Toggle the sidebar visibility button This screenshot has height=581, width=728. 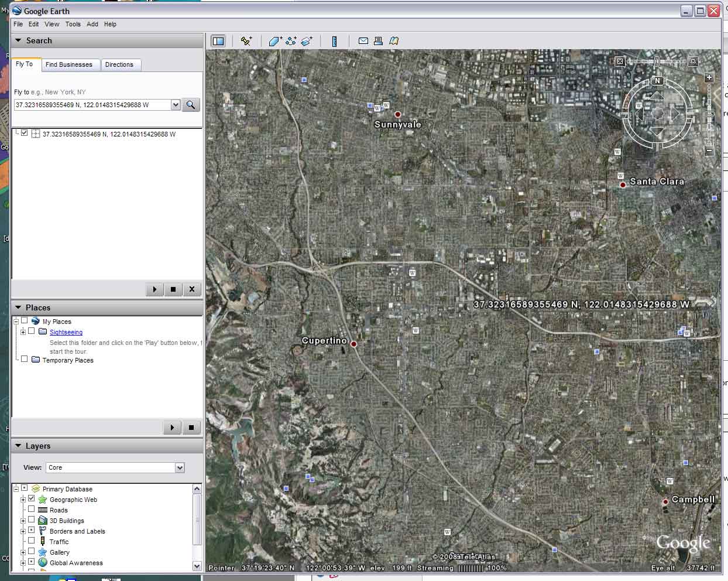[x=218, y=41]
